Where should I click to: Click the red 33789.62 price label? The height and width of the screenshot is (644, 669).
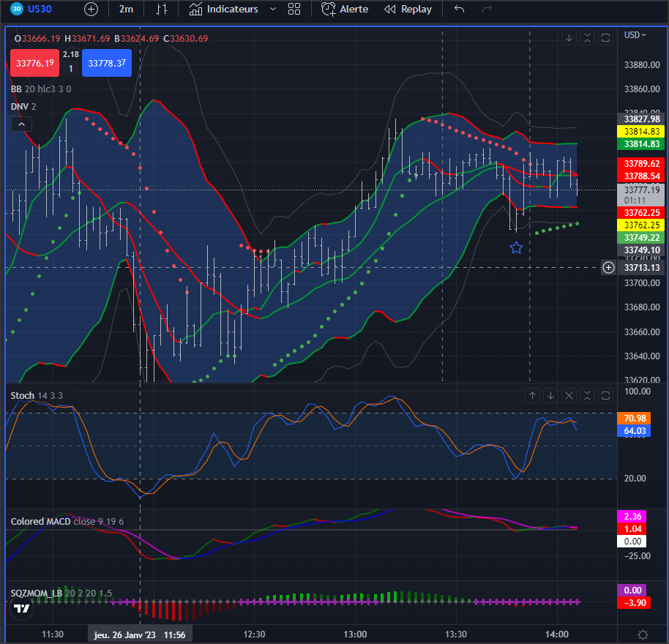coord(640,164)
